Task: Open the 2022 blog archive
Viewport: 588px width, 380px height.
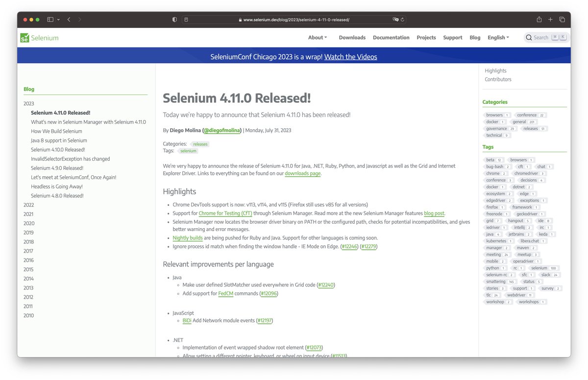Action: point(28,205)
